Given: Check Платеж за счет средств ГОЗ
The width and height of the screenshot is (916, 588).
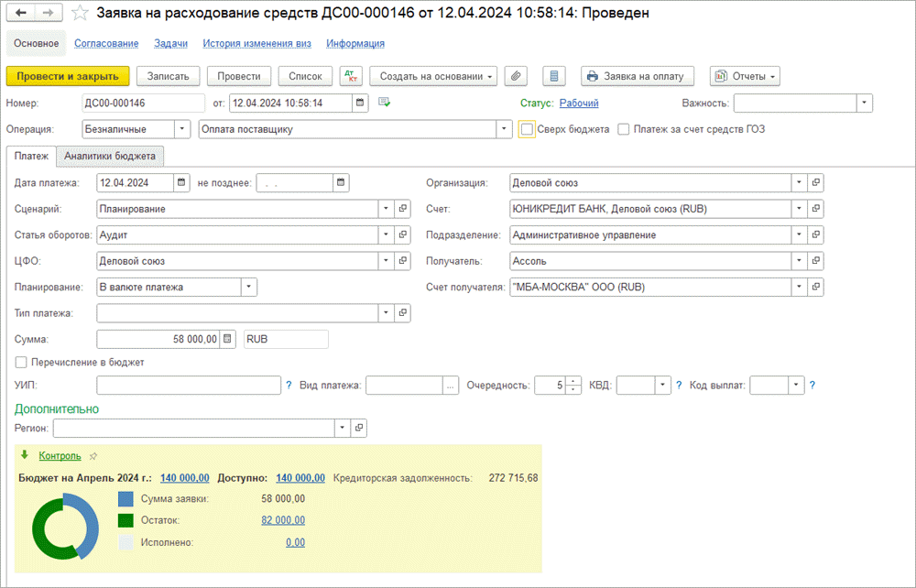Looking at the screenshot, I should coord(625,130).
